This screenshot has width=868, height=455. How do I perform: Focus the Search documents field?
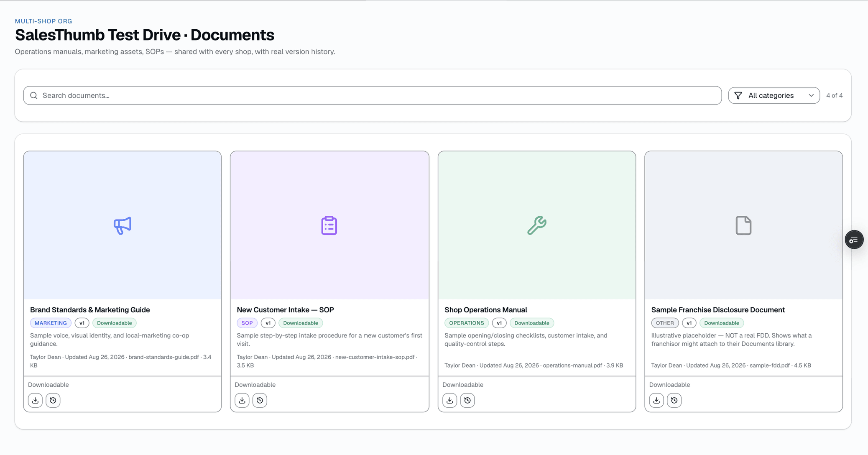[373, 95]
